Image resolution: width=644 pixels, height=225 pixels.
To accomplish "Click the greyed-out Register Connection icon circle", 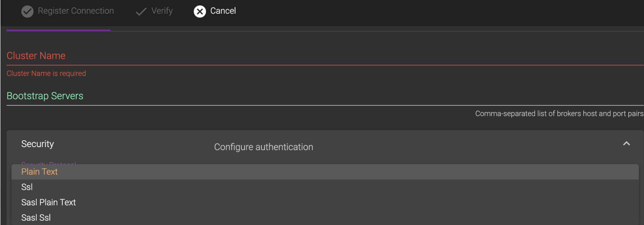I will pyautogui.click(x=27, y=11).
